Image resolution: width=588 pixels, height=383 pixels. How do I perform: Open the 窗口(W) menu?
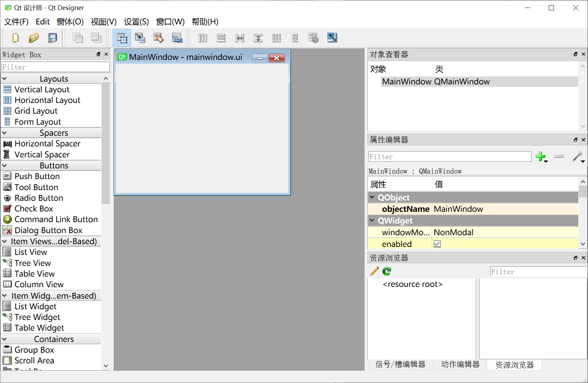click(x=170, y=22)
